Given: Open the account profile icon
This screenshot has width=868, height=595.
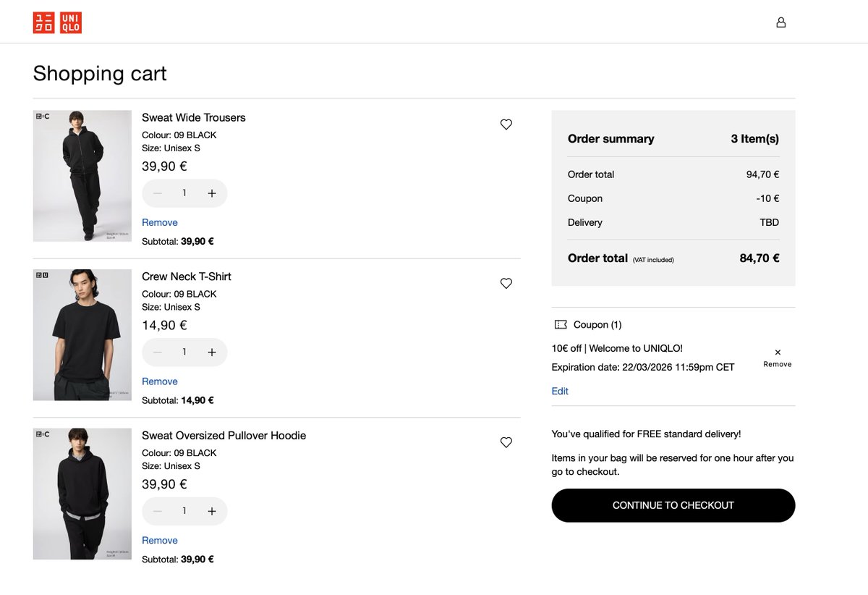Looking at the screenshot, I should (780, 22).
